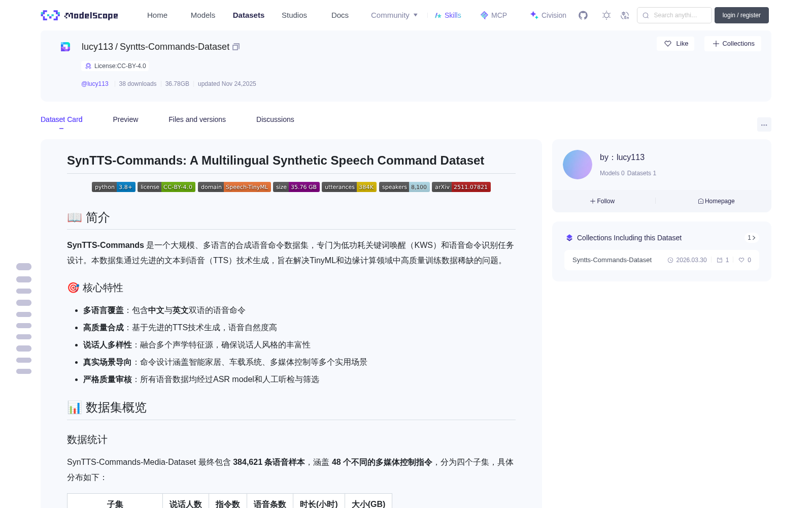Select the Dataset Card tab

click(61, 119)
